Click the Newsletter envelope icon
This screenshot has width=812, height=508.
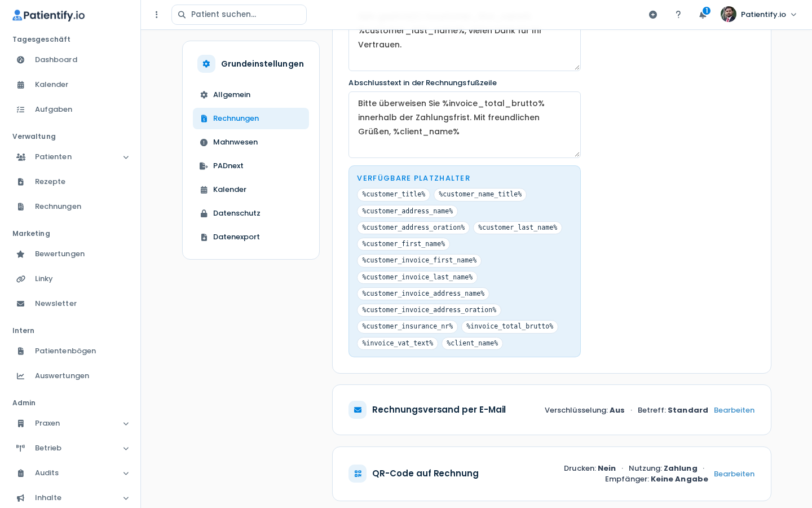point(21,304)
